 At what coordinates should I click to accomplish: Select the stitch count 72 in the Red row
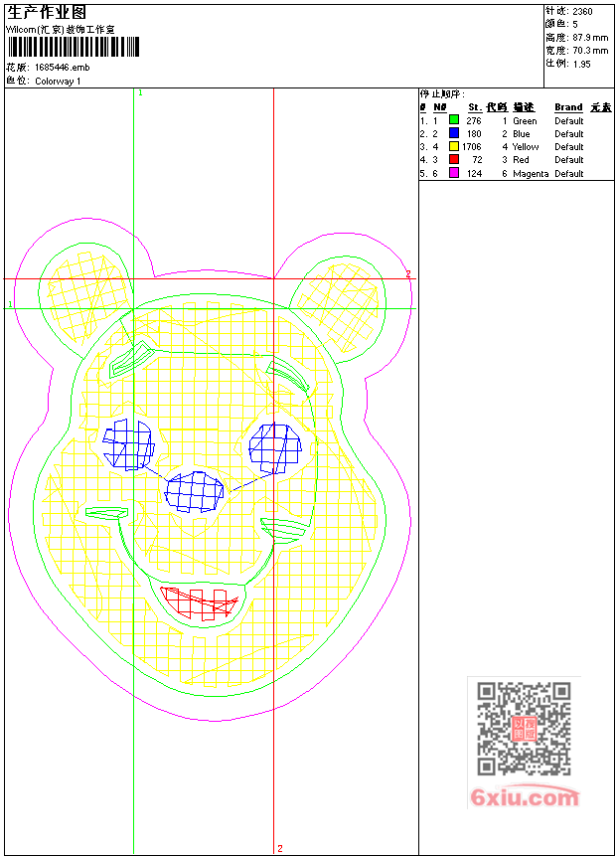pos(478,160)
